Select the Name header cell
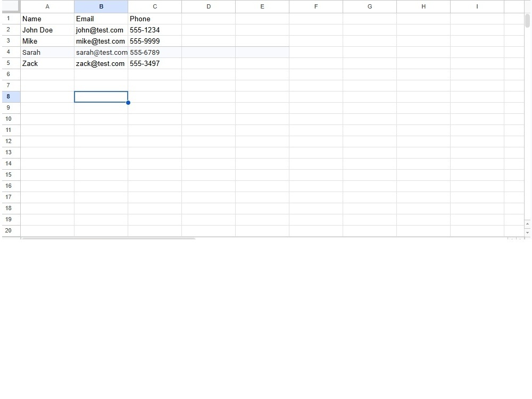 47,19
